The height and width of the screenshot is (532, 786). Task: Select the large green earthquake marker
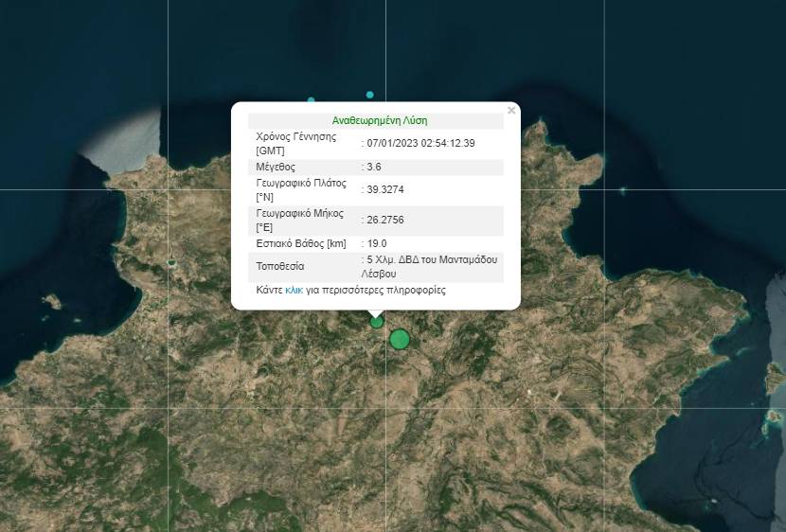pyautogui.click(x=400, y=339)
